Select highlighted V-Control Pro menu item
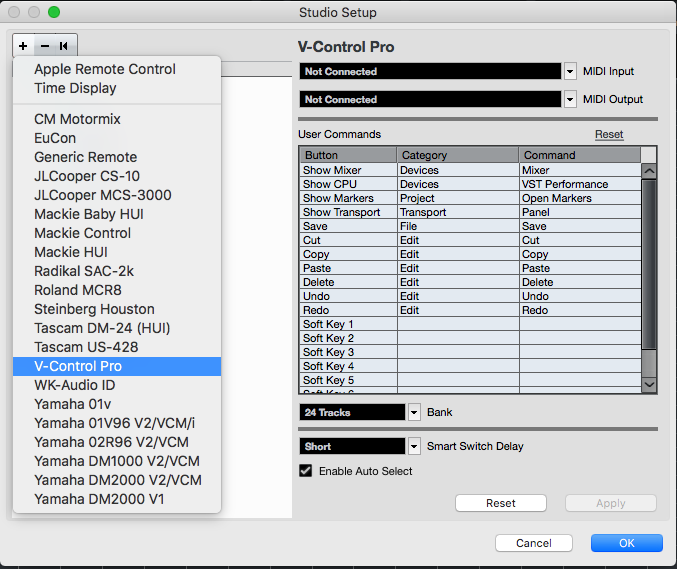This screenshot has width=677, height=569. coord(117,366)
